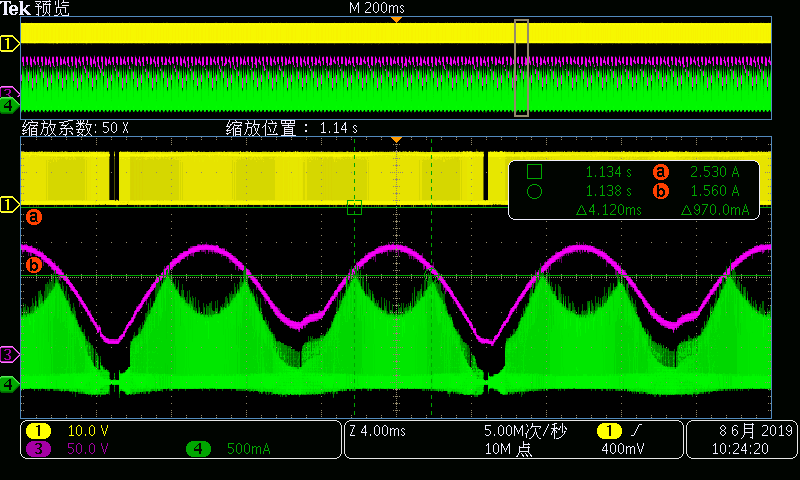Viewport: 800px width, 480px height.
Task: Click the square cursor handle on waveform
Action: coord(355,207)
